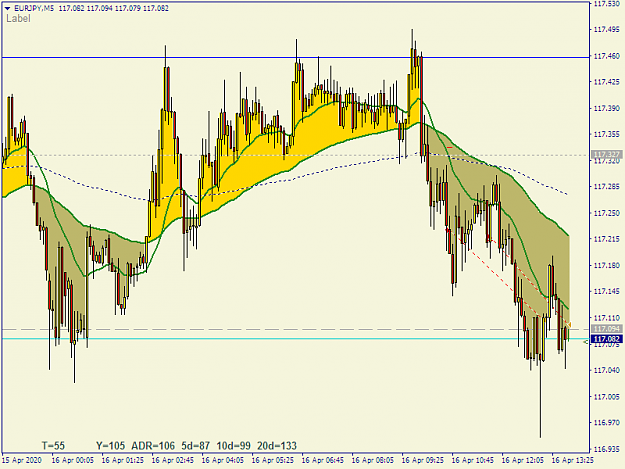Click the T=55 statistic
This screenshot has height=469, width=625.
click(53, 445)
